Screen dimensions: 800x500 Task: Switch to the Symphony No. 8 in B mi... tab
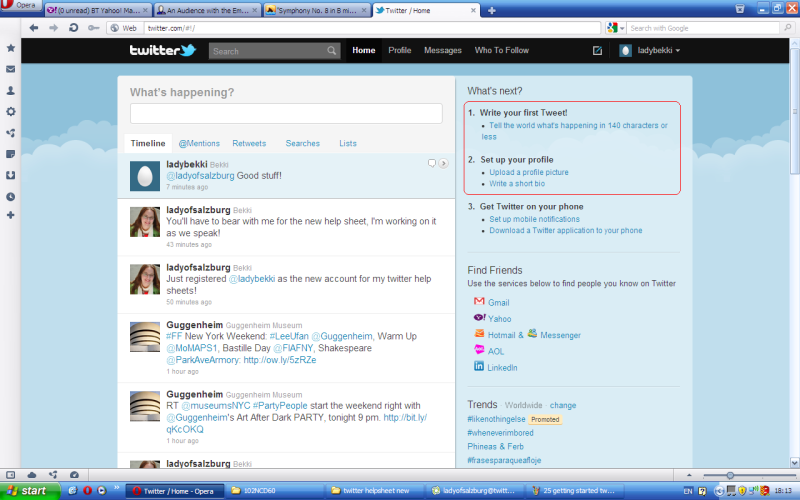point(317,10)
